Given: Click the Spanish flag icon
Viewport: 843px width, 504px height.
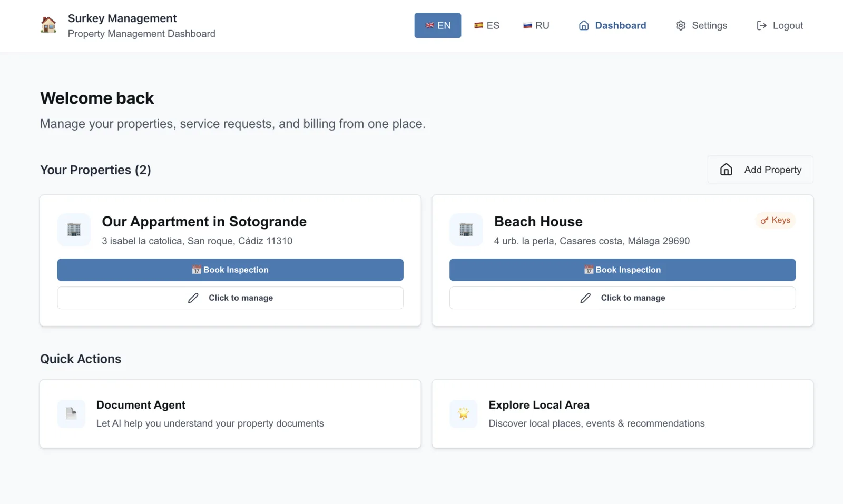Looking at the screenshot, I should [478, 25].
